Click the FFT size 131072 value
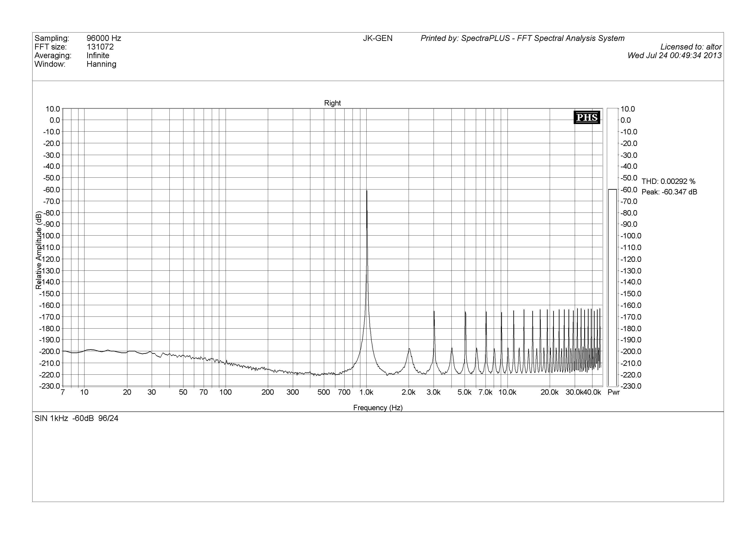Screen dimensions: 756x534 point(100,47)
